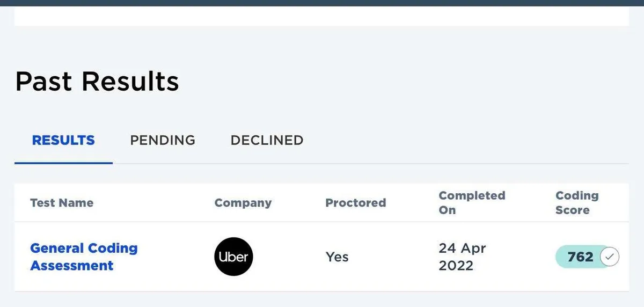Click the Company column header
Image resolution: width=644 pixels, height=307 pixels.
click(x=243, y=203)
